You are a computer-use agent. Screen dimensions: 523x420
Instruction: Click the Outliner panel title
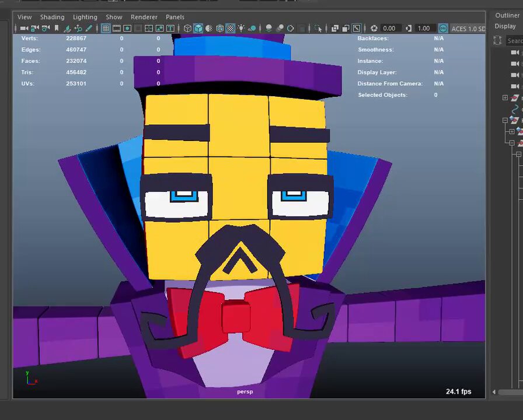507,15
